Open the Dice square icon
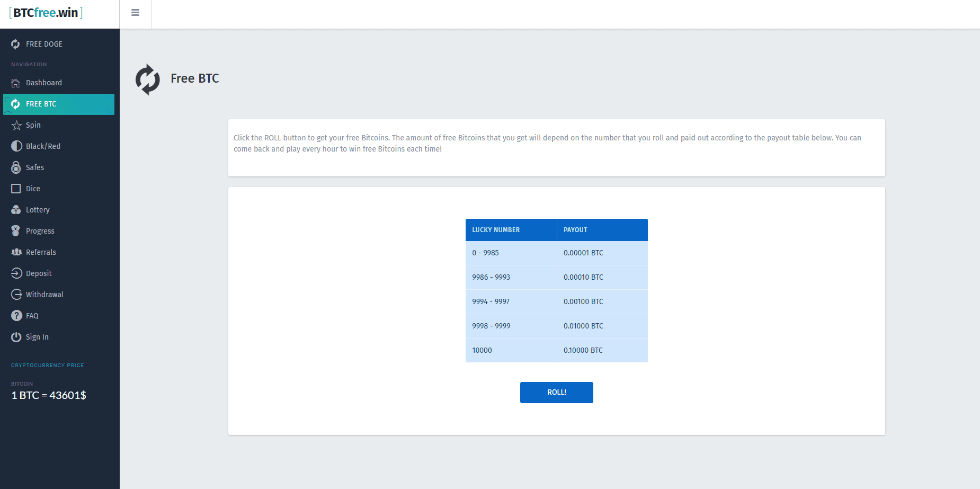 [x=16, y=189]
